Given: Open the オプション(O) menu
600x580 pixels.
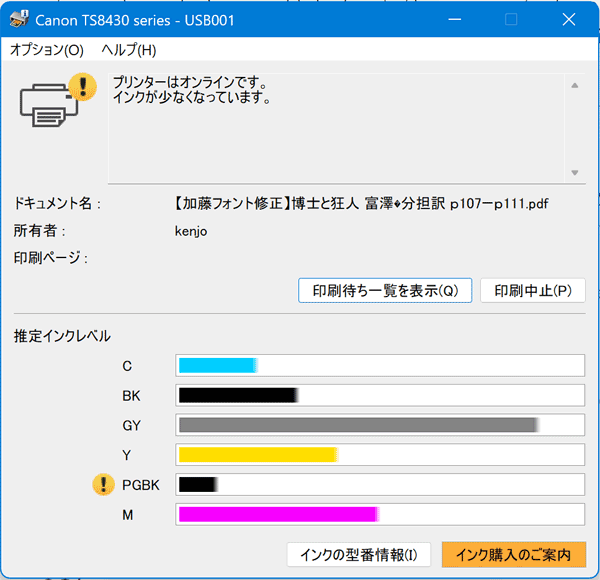Looking at the screenshot, I should point(47,50).
